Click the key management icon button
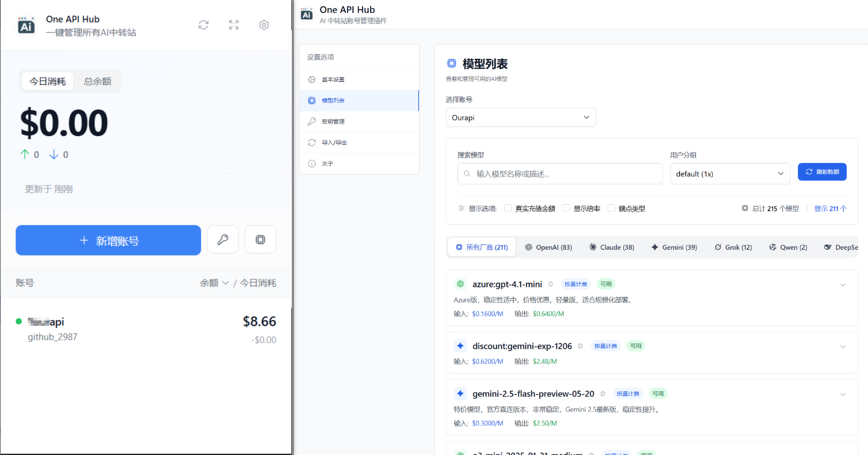The image size is (868, 455). coord(223,240)
